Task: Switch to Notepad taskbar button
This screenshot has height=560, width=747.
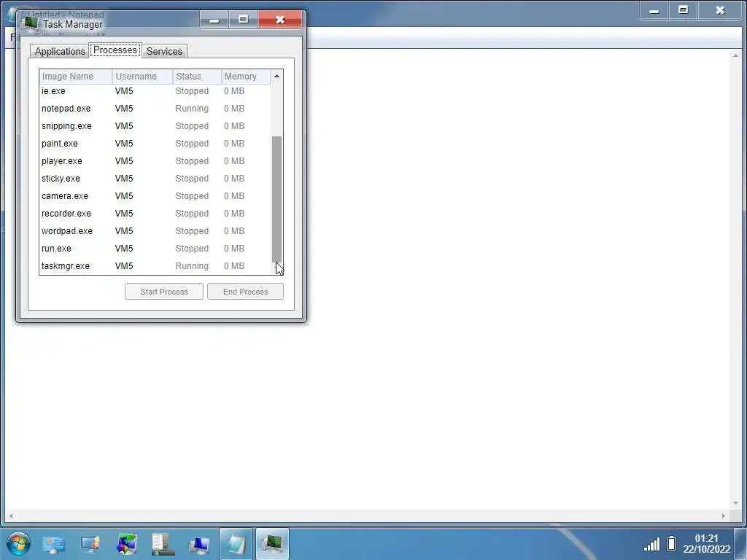Action: [236, 544]
